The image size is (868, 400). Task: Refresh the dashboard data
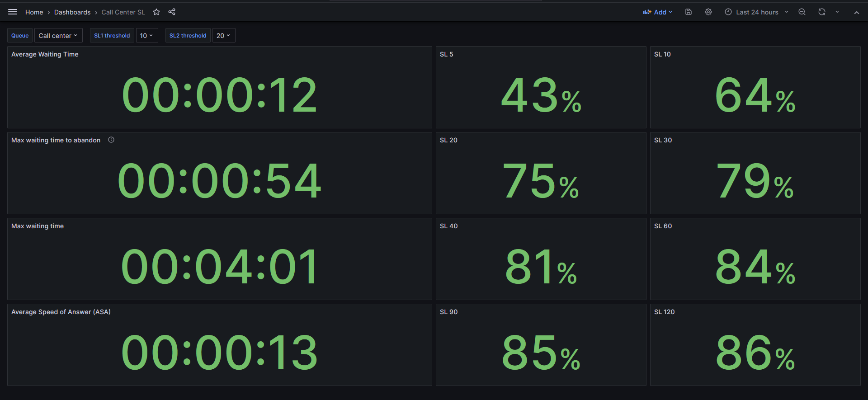(x=821, y=12)
